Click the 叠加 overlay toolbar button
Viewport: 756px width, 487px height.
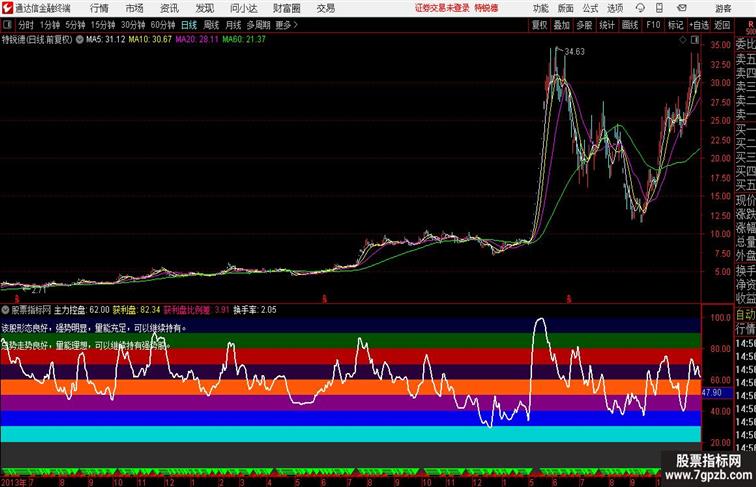click(x=562, y=25)
